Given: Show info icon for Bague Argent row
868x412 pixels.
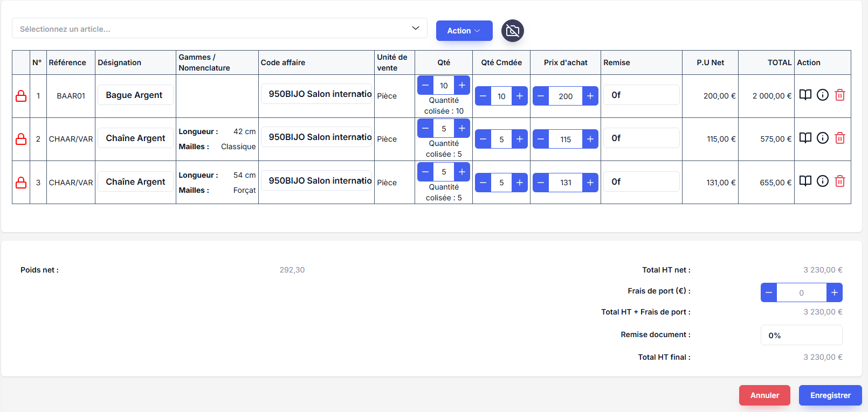Looking at the screenshot, I should click(x=822, y=95).
